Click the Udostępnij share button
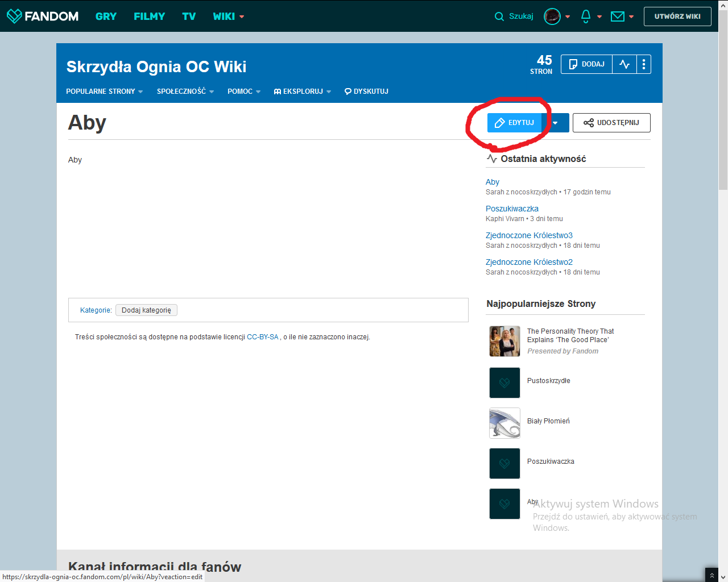The image size is (728, 582). pos(611,123)
